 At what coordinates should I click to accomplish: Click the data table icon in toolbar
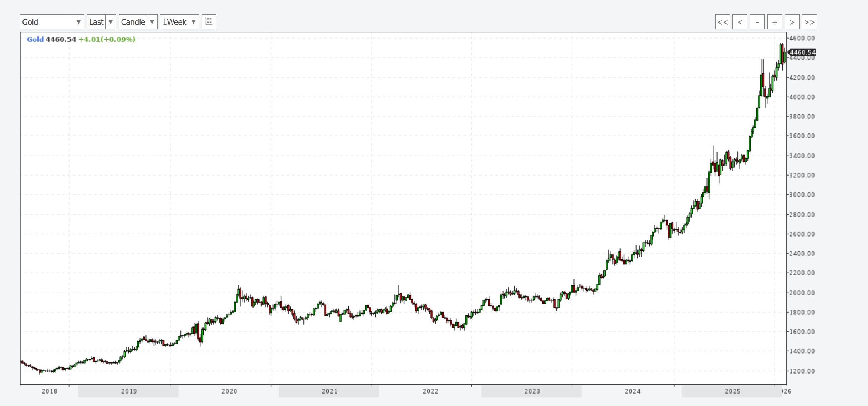(209, 21)
